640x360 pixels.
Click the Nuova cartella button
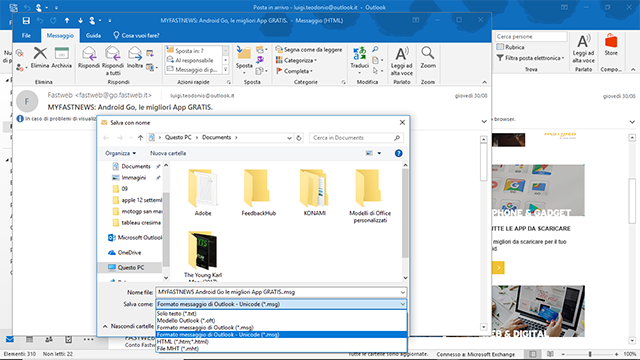(168, 153)
